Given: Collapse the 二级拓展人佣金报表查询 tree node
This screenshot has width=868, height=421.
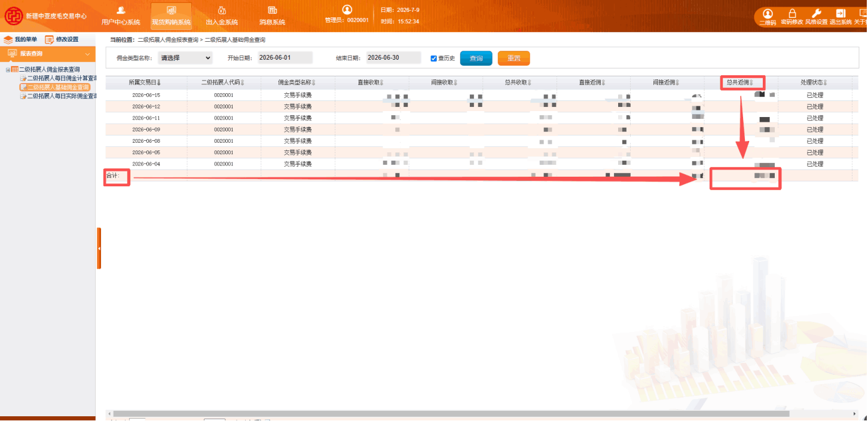Looking at the screenshot, I should tap(8, 70).
